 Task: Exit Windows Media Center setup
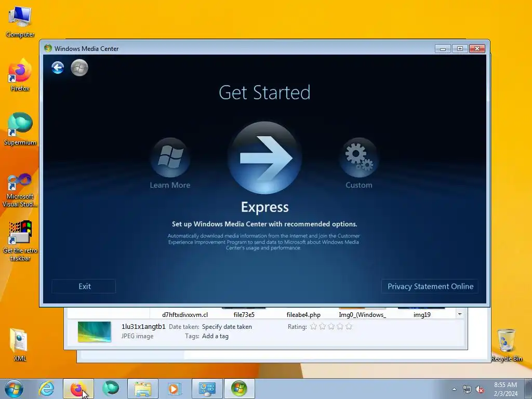pos(84,286)
